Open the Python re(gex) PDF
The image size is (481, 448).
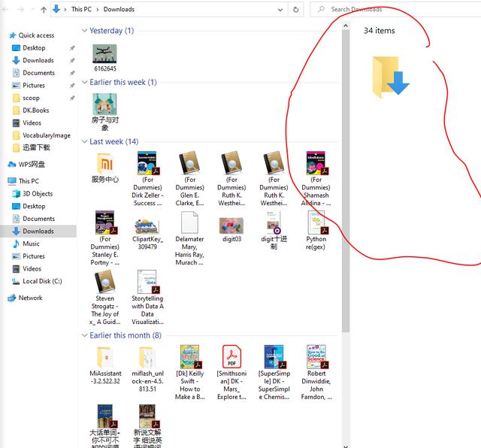316,231
